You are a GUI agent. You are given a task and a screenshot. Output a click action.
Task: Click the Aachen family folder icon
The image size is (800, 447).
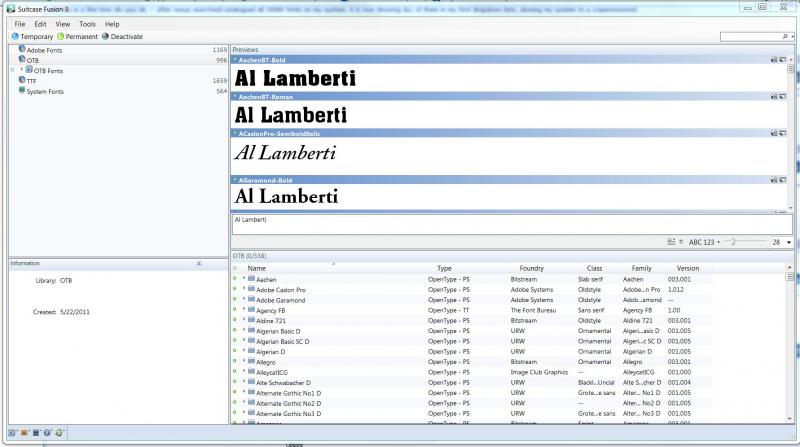click(251, 279)
